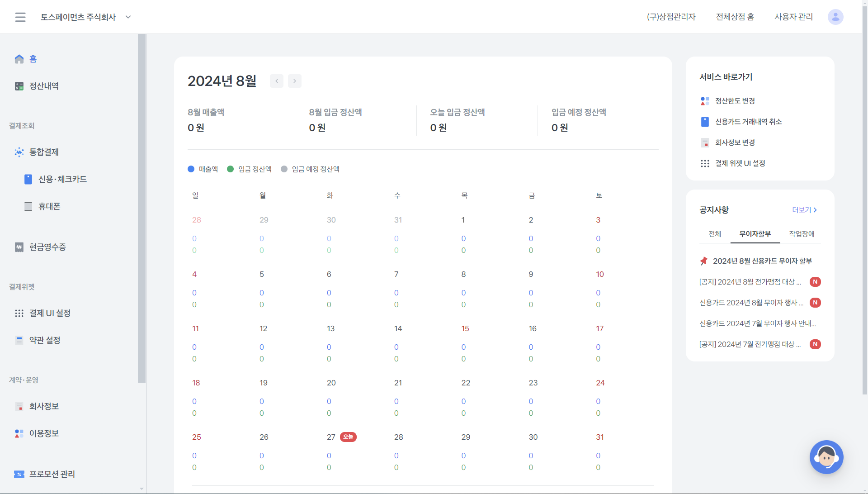
Task: Click the sidebar vertical scrollbar
Action: 142,208
